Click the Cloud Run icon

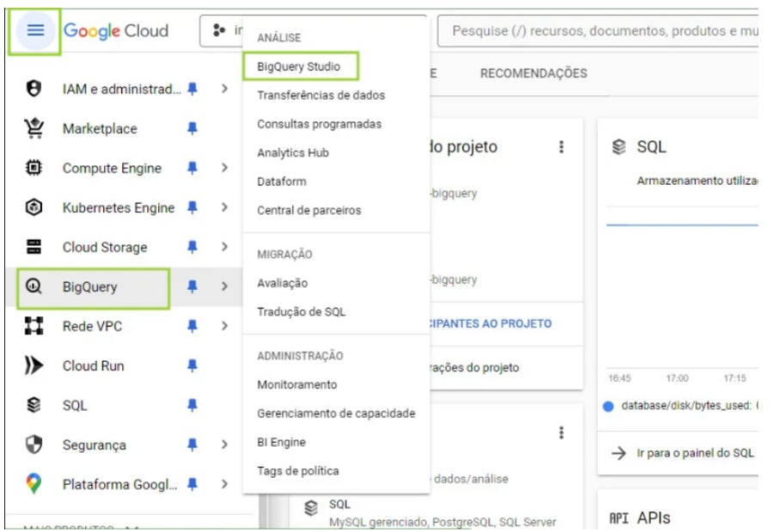pyautogui.click(x=34, y=365)
